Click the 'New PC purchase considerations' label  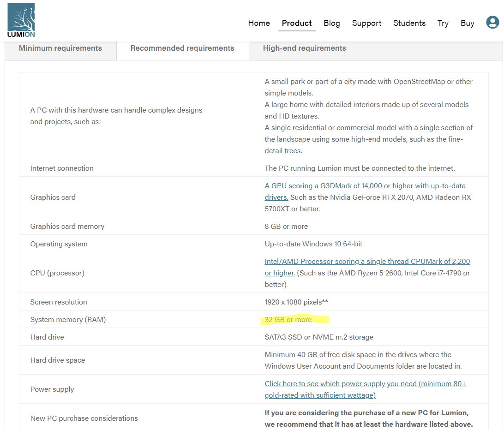(84, 418)
